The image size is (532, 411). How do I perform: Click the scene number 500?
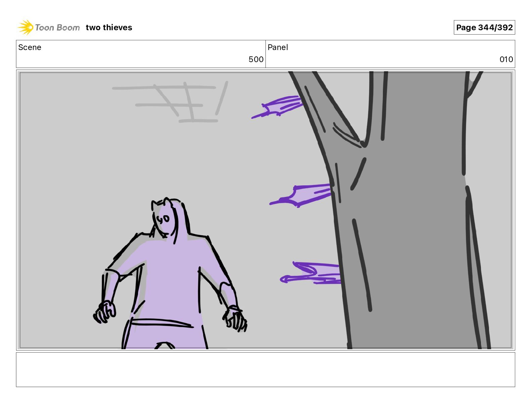(256, 59)
